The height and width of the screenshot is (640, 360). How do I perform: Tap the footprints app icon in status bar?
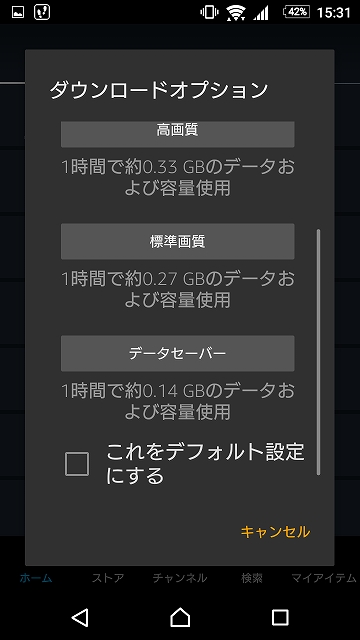click(x=42, y=12)
